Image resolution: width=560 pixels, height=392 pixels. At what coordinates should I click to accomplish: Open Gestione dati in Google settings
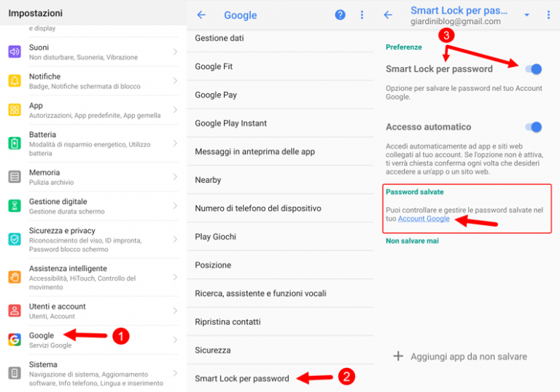pos(280,38)
